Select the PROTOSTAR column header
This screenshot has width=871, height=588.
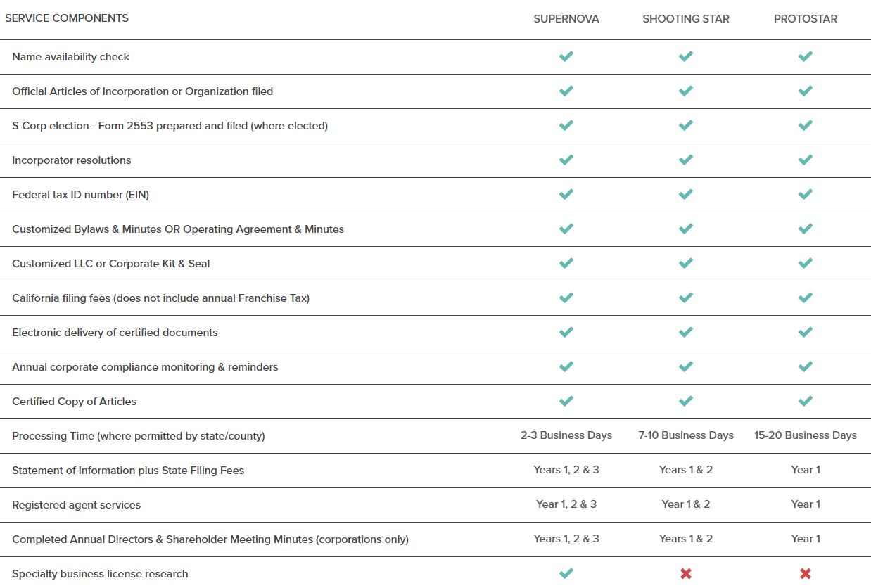[x=806, y=19]
